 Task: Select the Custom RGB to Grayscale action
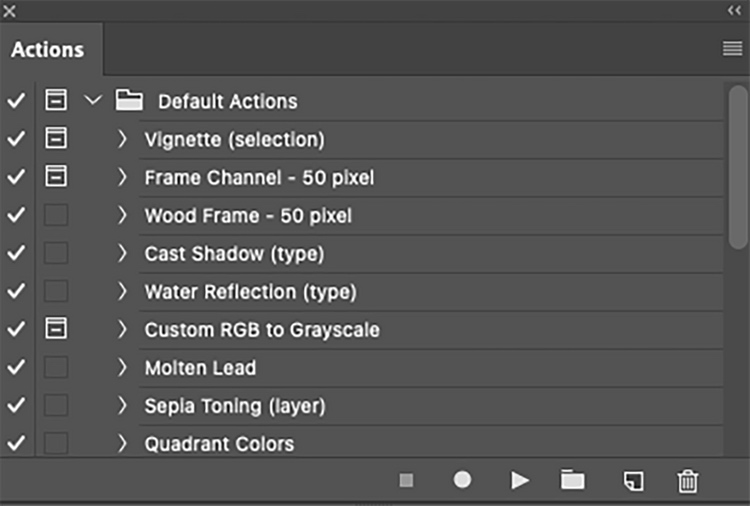pos(262,330)
